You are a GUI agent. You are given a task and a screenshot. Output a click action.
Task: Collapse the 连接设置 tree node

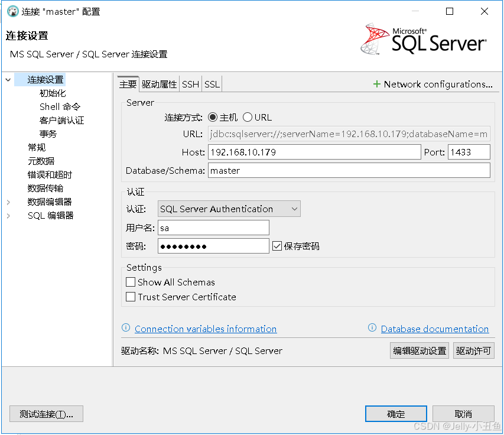click(x=8, y=80)
